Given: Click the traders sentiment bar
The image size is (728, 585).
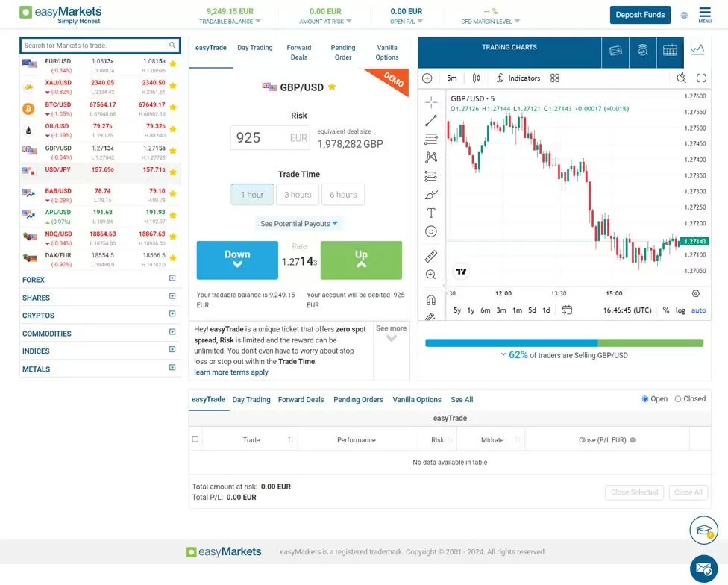Looking at the screenshot, I should click(564, 343).
